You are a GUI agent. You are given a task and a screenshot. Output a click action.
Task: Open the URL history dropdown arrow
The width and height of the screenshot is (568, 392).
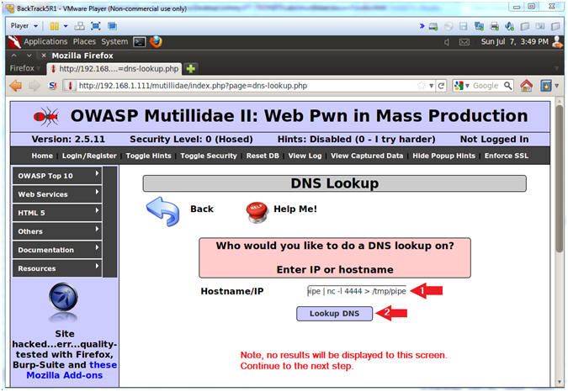431,86
